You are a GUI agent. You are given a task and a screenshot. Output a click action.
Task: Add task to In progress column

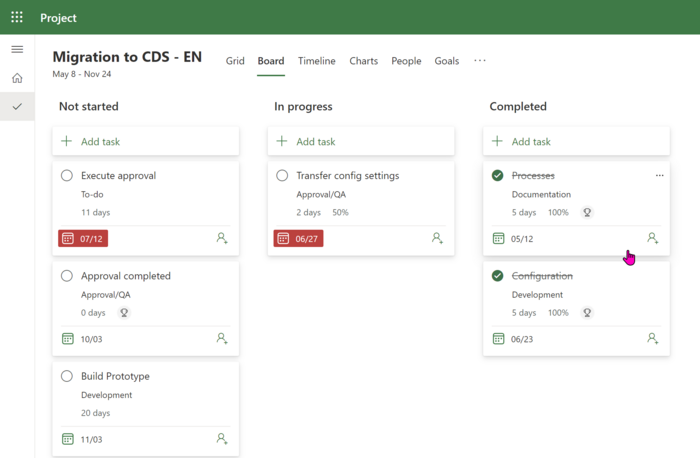[361, 142]
